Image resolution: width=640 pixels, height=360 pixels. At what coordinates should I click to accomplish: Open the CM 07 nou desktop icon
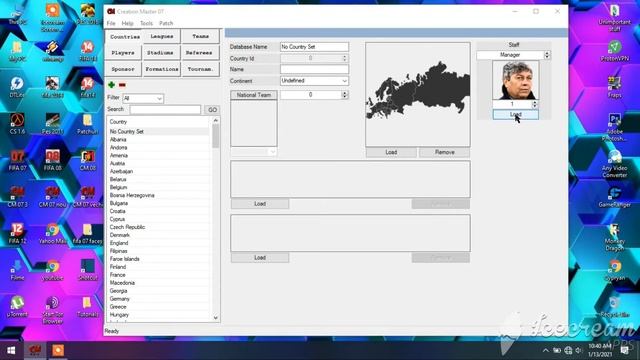coord(52,197)
